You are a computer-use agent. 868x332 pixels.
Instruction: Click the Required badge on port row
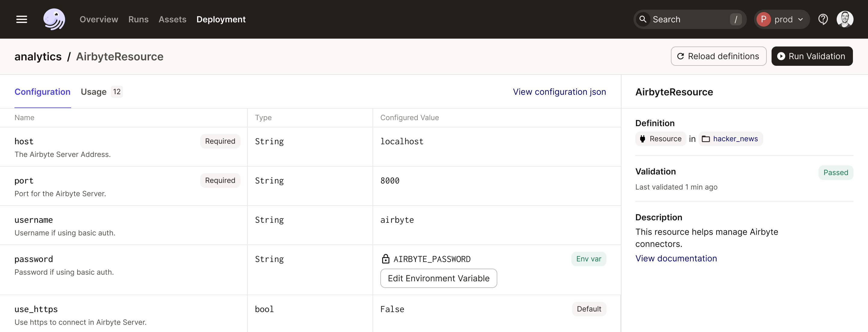coord(220,180)
